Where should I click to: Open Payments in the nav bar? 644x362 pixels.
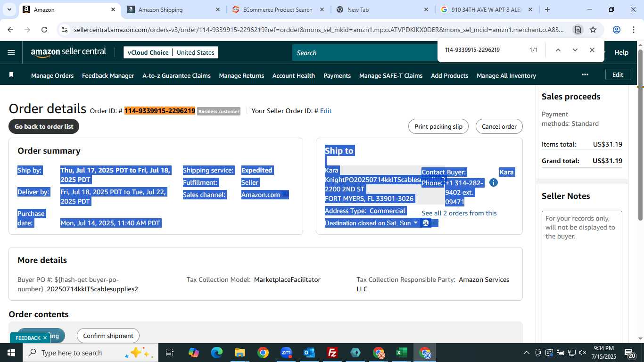pos(337,75)
